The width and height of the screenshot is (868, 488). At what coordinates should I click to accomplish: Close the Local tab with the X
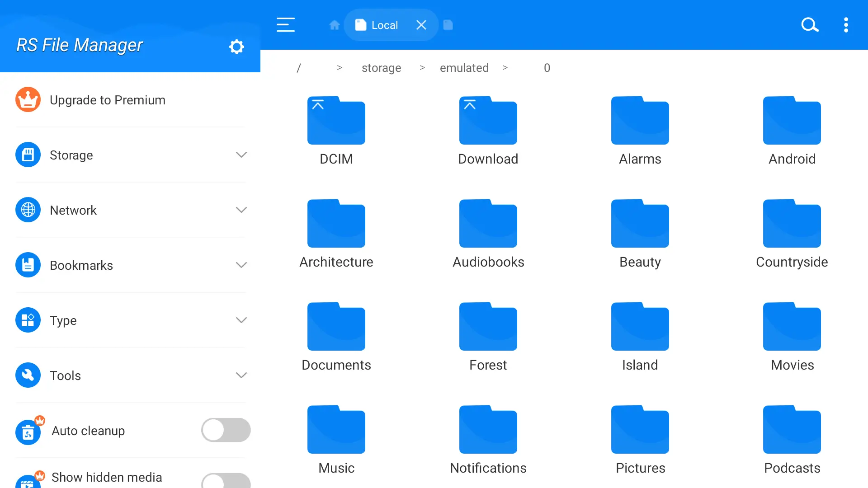pos(421,25)
